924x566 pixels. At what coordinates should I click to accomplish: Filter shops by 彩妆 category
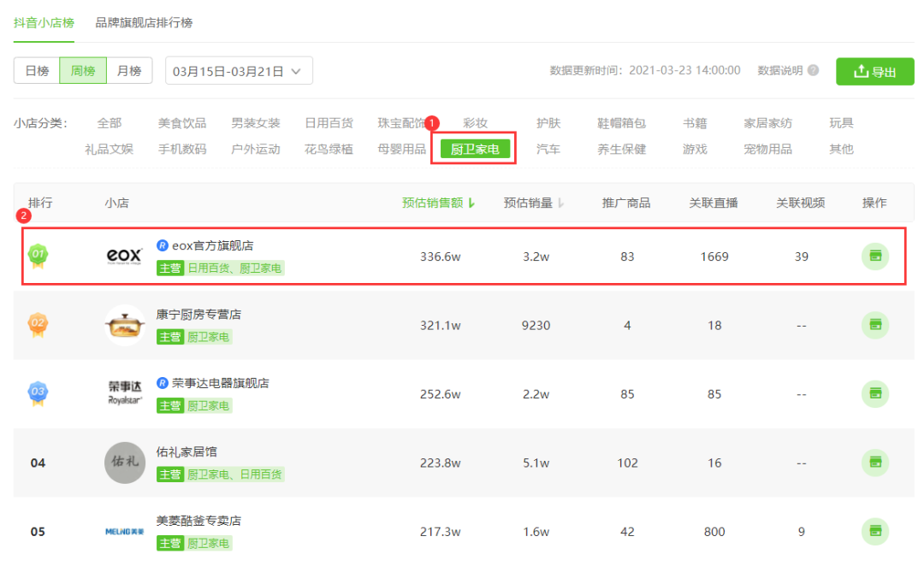point(475,123)
